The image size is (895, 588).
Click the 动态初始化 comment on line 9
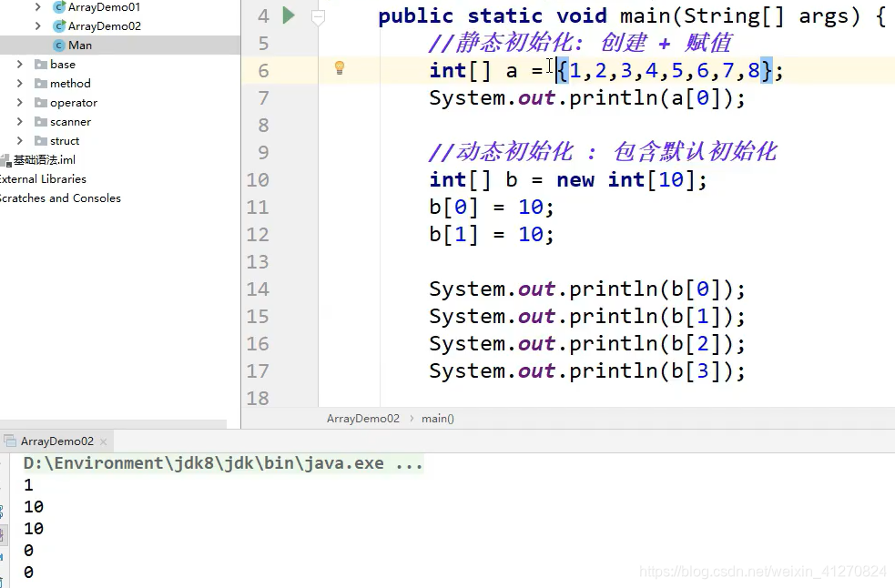[603, 152]
